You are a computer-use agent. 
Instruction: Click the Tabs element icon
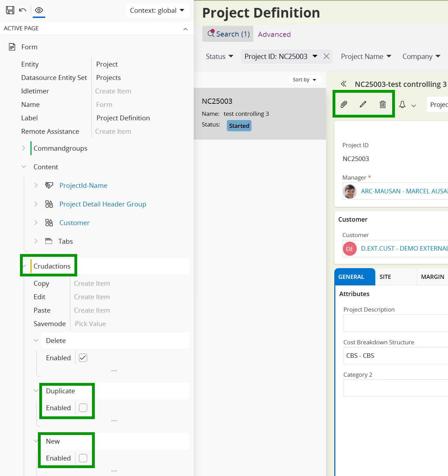tap(49, 241)
